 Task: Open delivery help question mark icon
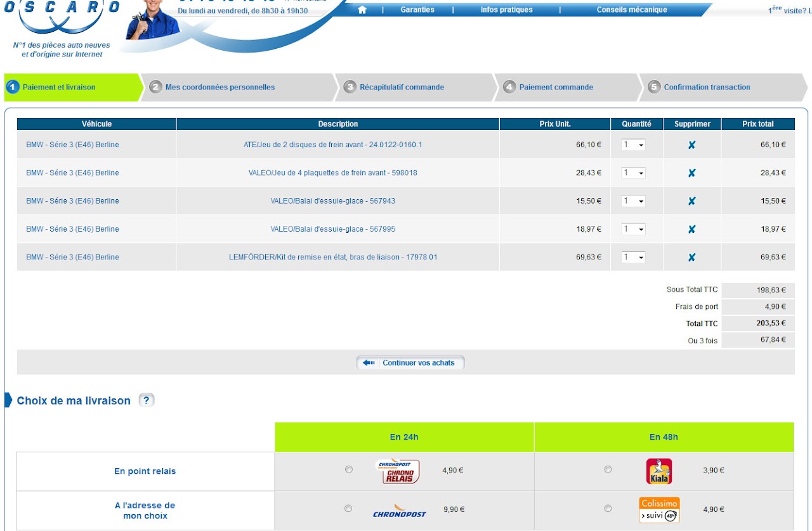tap(147, 400)
